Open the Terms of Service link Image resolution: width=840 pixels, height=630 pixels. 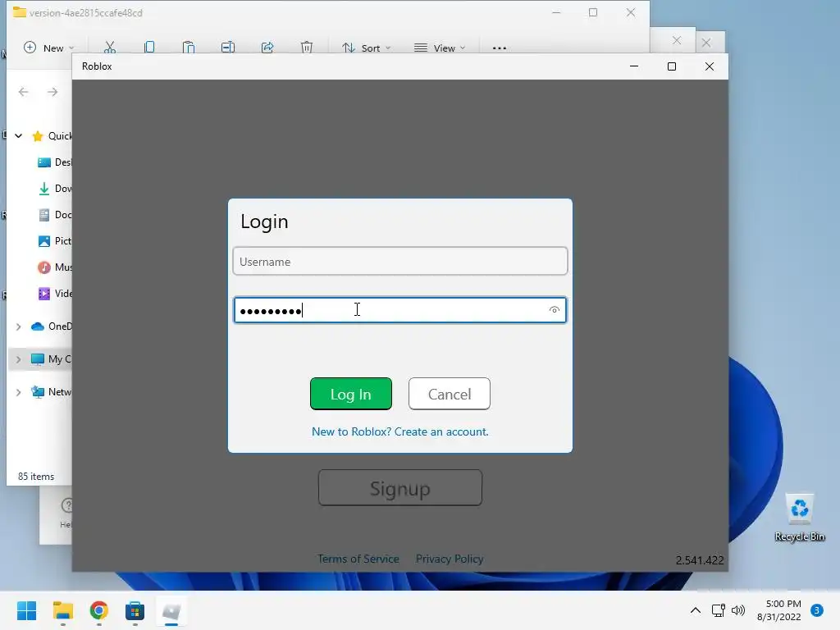click(358, 559)
